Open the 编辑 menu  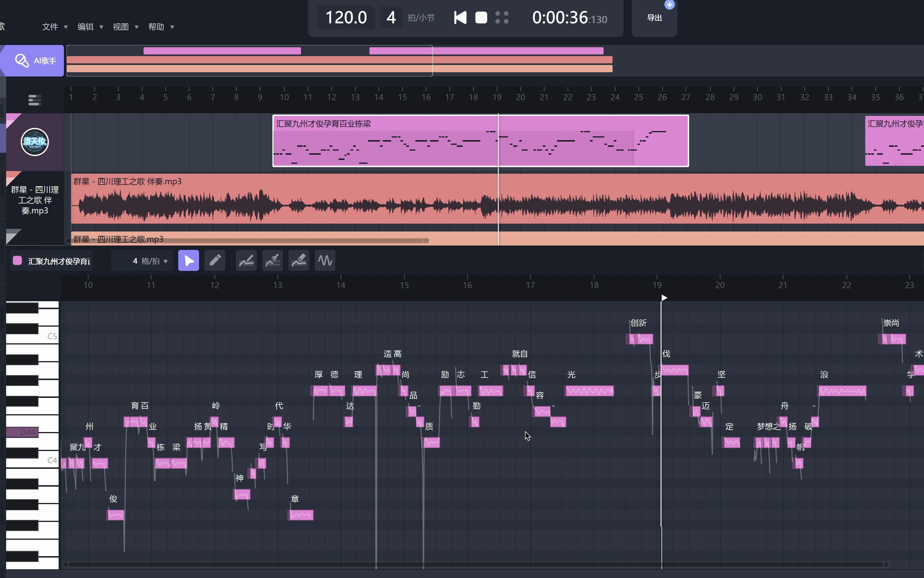coord(90,27)
